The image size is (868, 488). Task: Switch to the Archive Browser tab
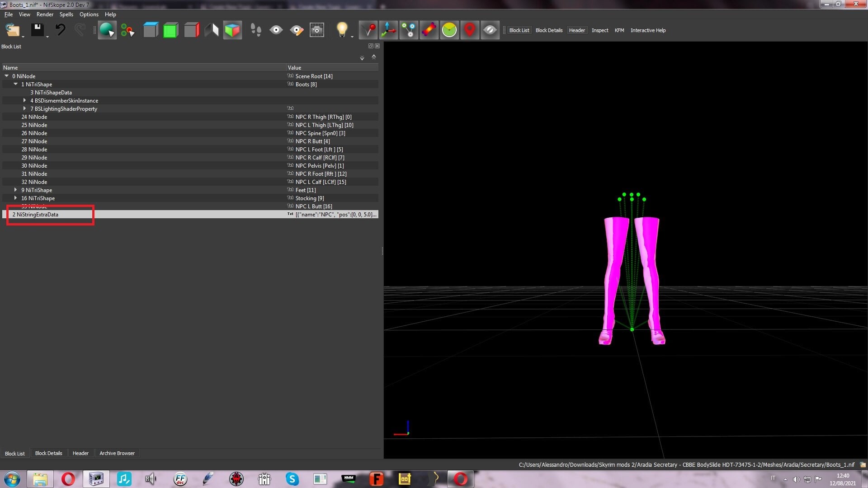tap(117, 453)
